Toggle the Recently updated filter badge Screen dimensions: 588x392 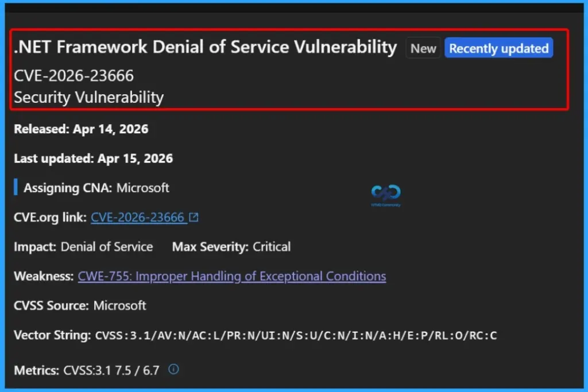tap(498, 48)
